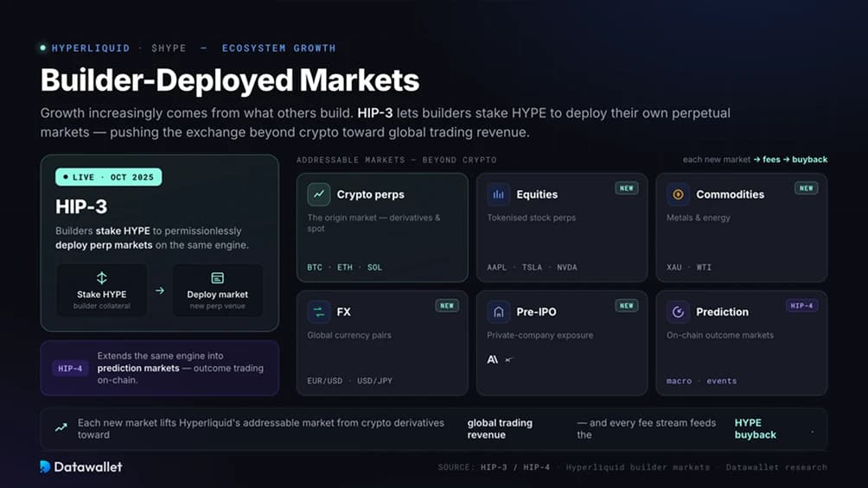Click the HIP-3 heading in left card
This screenshot has height=488, width=868.
pyautogui.click(x=81, y=206)
